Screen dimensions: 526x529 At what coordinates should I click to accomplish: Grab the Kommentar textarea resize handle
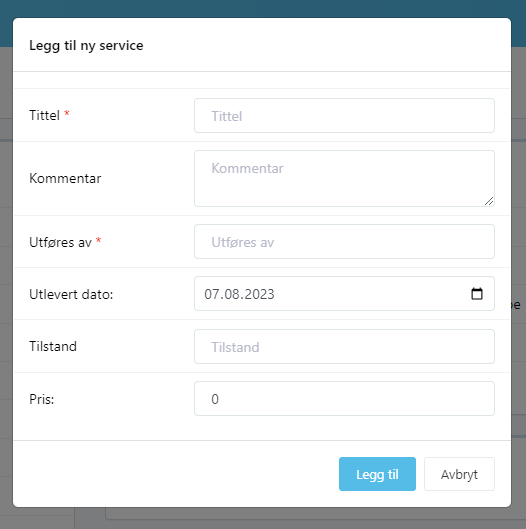(x=489, y=201)
